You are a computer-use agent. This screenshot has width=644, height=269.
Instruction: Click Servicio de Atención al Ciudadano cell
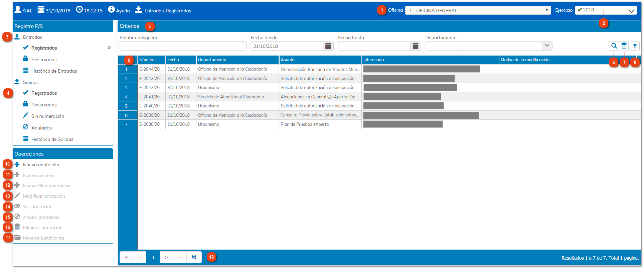pos(237,97)
